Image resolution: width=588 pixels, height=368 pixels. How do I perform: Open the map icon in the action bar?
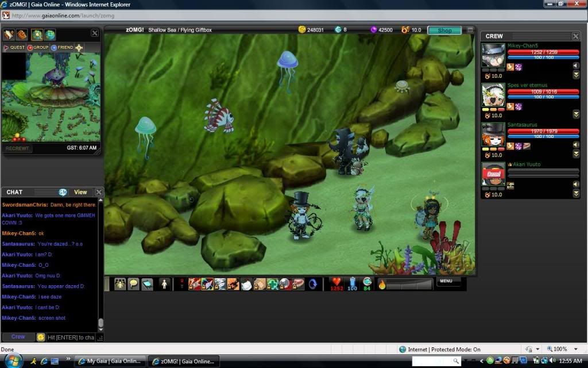point(147,284)
